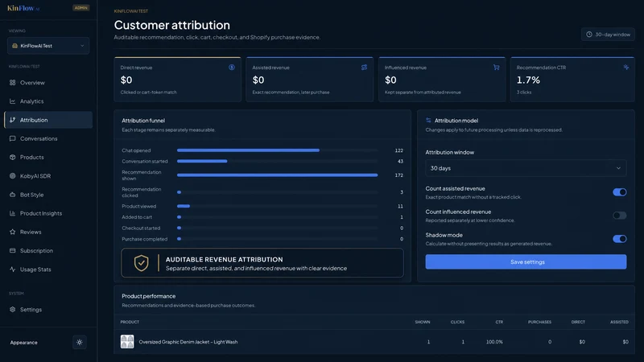The width and height of the screenshot is (644, 362).
Task: Click the KinFlow AI logo
Action: pos(23,8)
